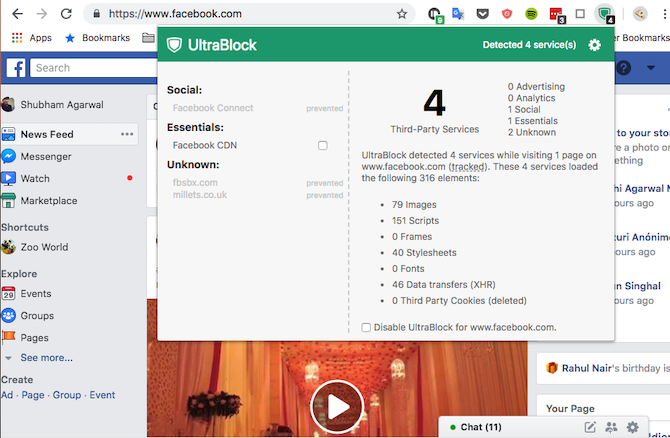
Task: Click the Facebook search field
Action: [x=94, y=68]
